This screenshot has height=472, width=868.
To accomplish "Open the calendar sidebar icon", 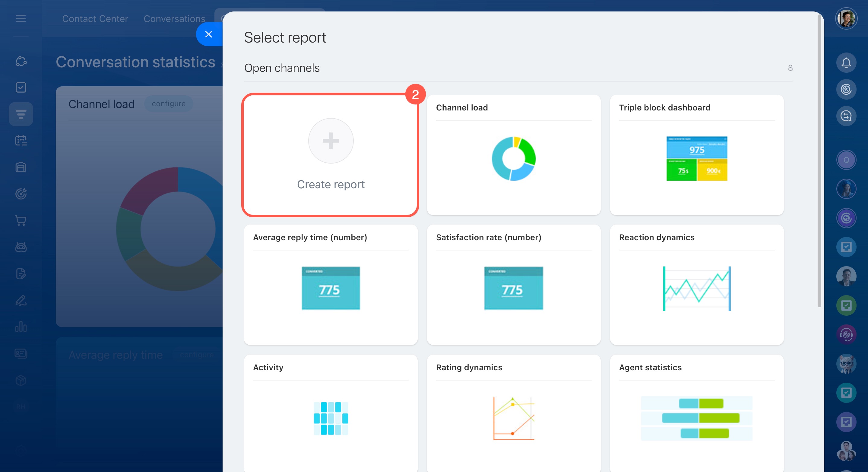I will click(x=21, y=140).
